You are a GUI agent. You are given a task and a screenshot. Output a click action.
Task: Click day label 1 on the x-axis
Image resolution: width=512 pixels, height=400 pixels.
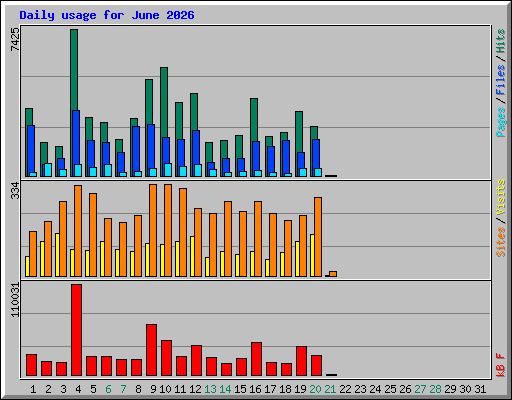(33, 389)
